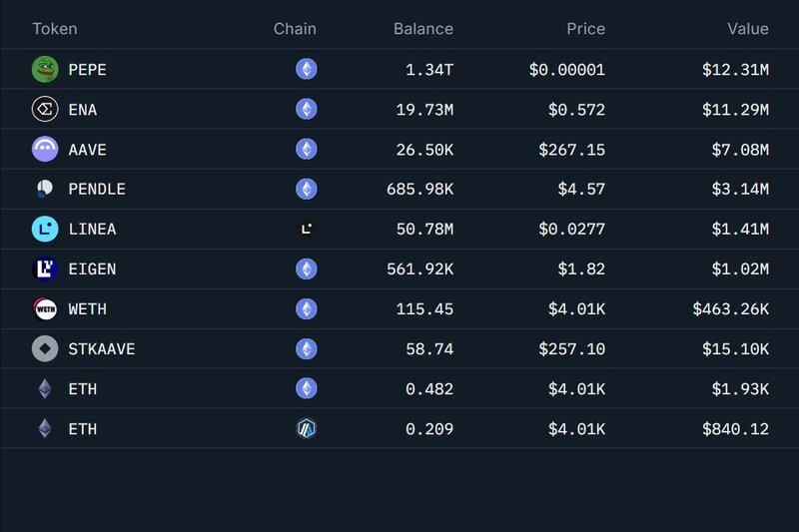Image resolution: width=799 pixels, height=532 pixels.
Task: Click the PEPE frog token icon
Action: click(x=45, y=69)
